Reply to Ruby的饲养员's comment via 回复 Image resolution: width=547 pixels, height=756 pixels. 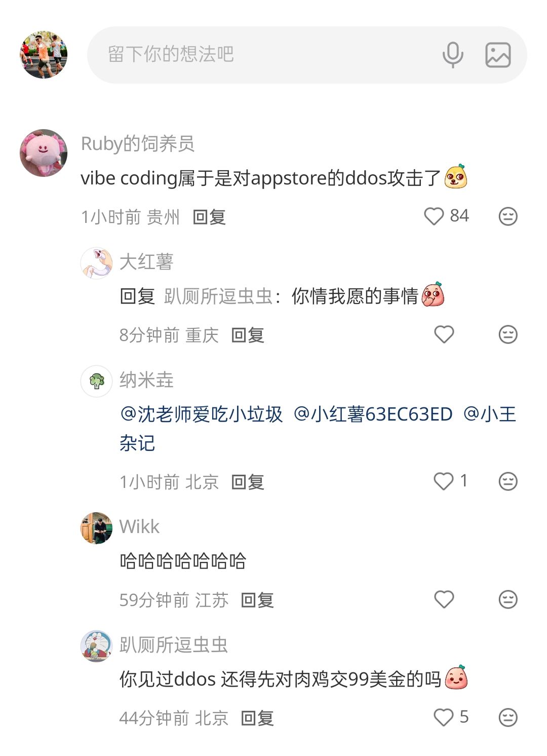point(209,217)
